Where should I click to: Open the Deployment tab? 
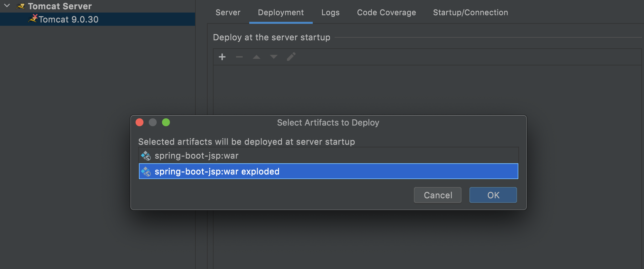[x=281, y=13]
